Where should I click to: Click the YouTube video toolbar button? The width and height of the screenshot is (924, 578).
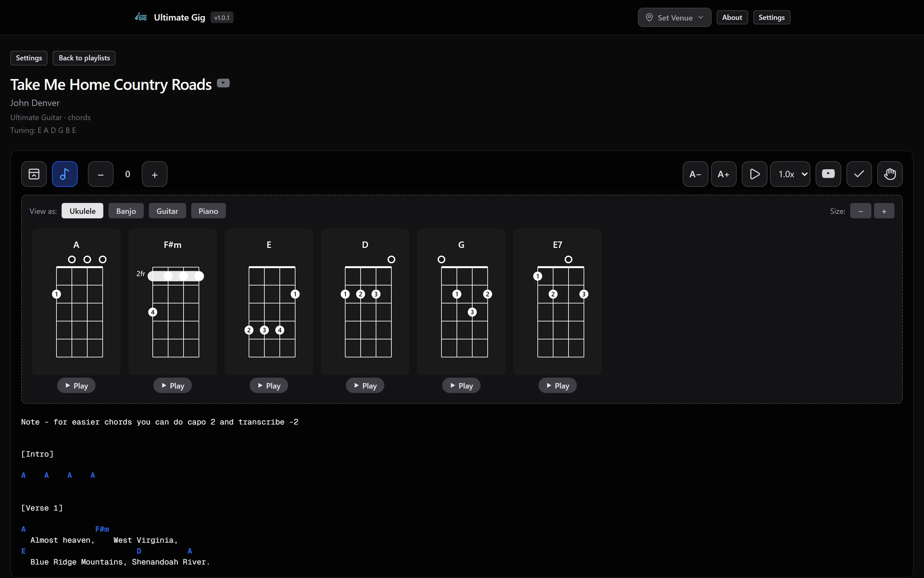[x=828, y=174]
